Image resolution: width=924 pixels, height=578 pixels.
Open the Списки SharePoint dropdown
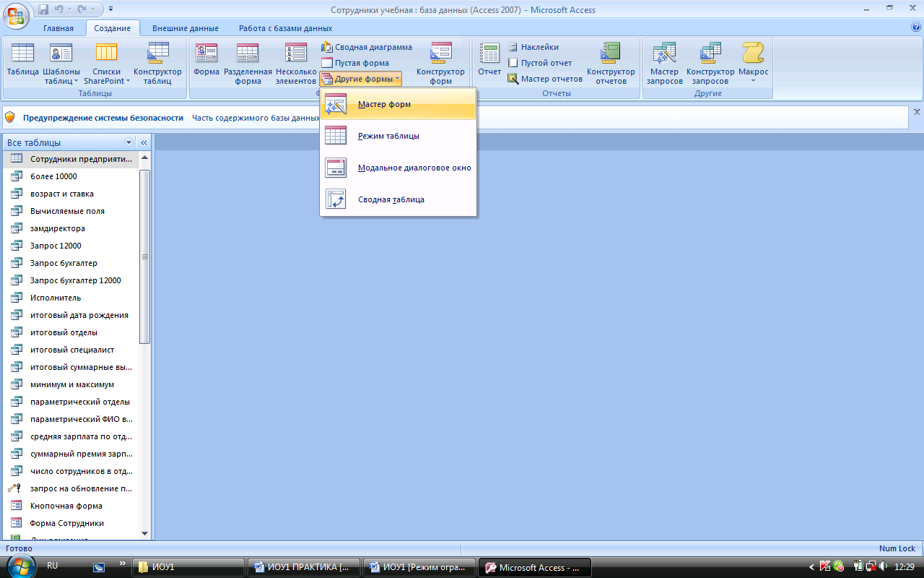(107, 63)
